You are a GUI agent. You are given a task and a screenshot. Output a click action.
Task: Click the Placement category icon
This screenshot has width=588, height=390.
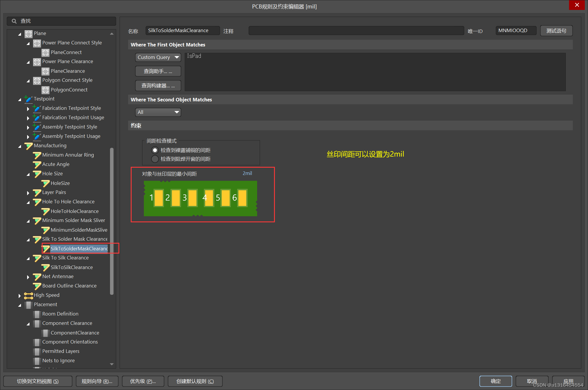click(x=28, y=305)
